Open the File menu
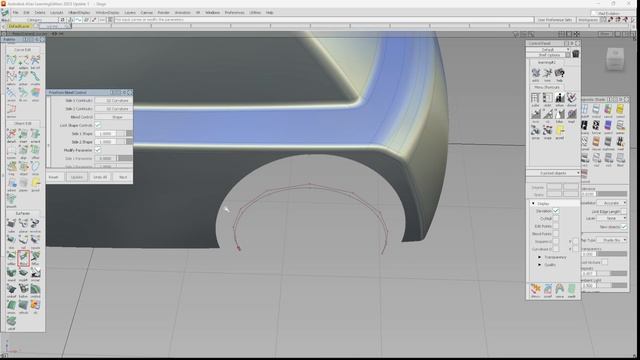Image resolution: width=640 pixels, height=360 pixels. (15, 13)
